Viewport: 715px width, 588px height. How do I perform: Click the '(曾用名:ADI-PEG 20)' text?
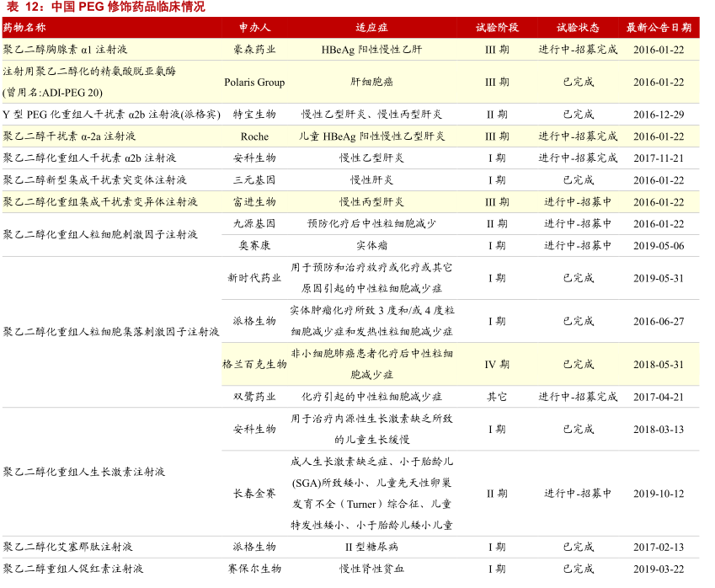point(52,93)
